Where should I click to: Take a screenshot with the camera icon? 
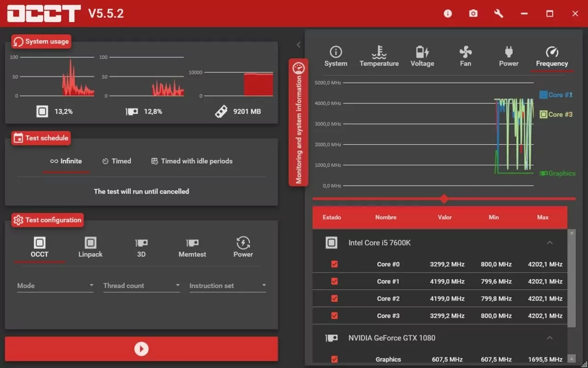tap(473, 14)
